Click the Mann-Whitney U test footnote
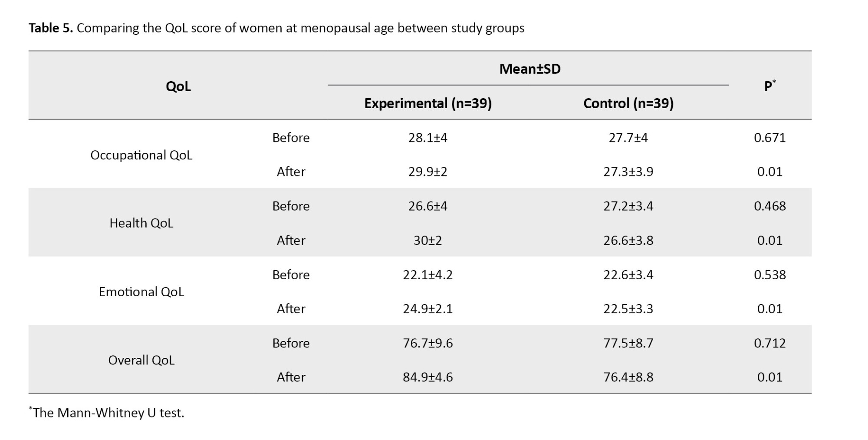Viewport: 868px width, 440px height. (x=108, y=413)
